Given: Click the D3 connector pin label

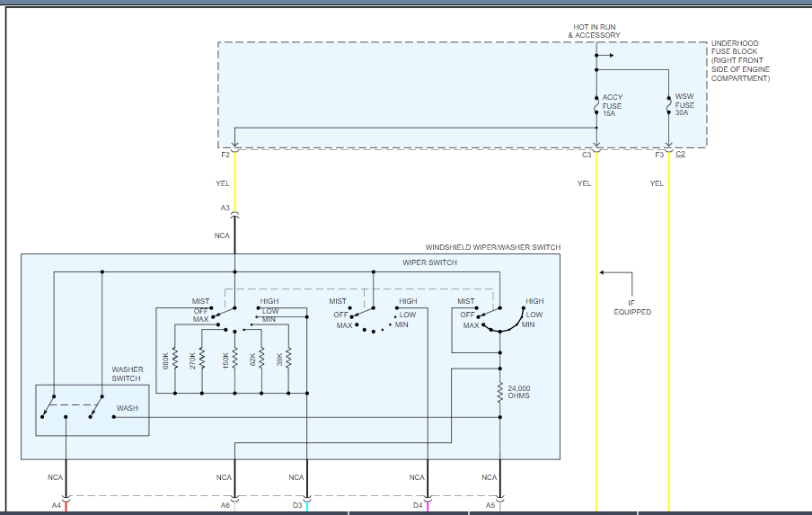Looking at the screenshot, I should coord(297,506).
